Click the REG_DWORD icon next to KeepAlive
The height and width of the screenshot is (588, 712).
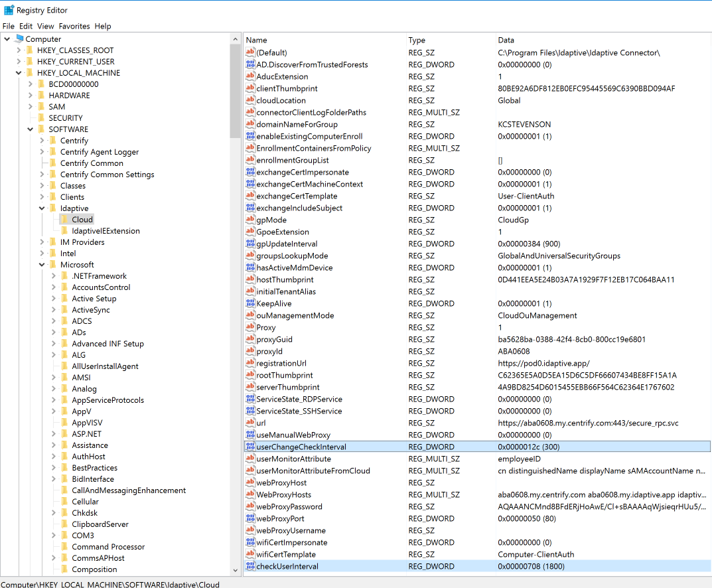[251, 303]
